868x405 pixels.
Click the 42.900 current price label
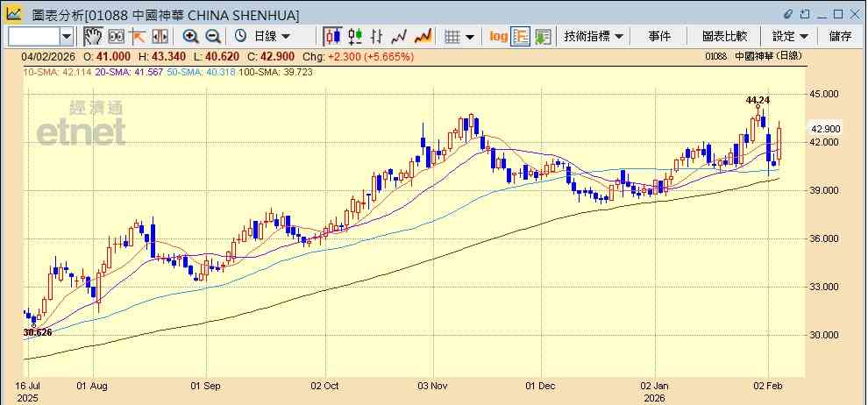pyautogui.click(x=826, y=129)
